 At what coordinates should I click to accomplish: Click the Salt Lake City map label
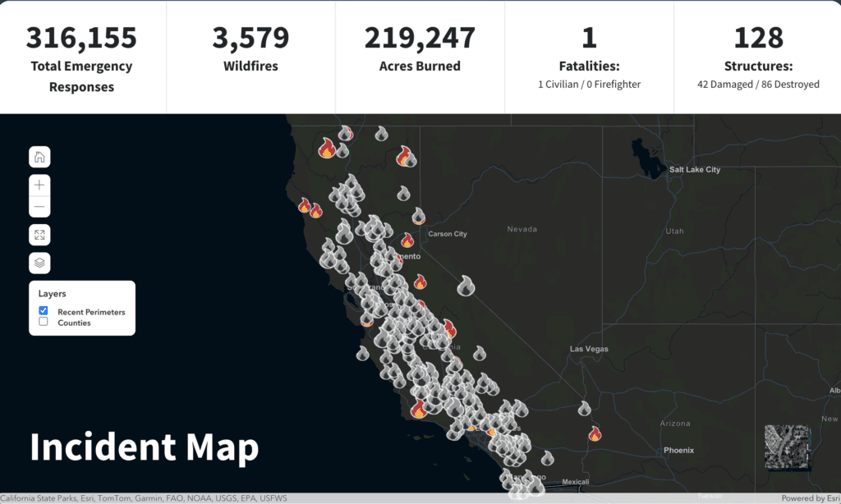pyautogui.click(x=694, y=170)
